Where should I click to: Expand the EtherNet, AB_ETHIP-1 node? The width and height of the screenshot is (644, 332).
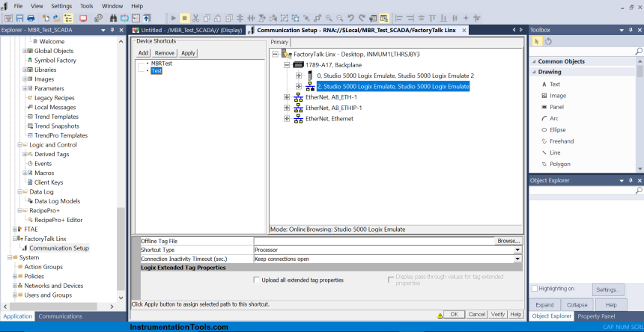click(x=287, y=108)
